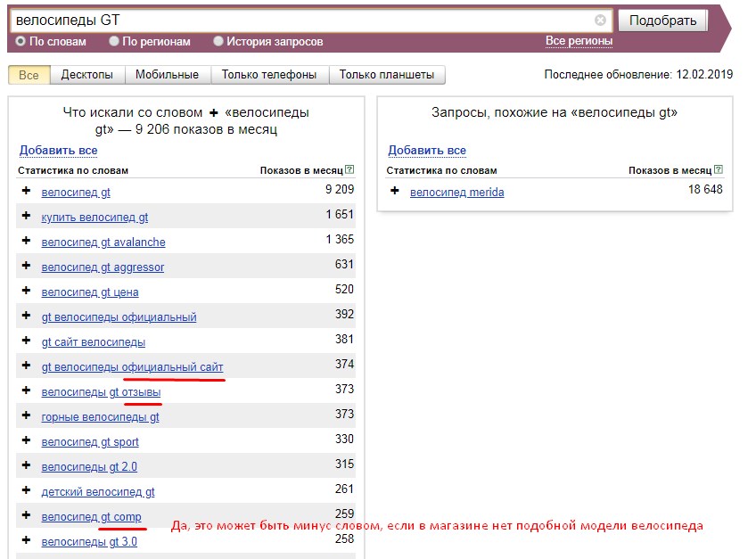Switch to the 'Мобильные' tab
Viewport: 756px width, 559px height.
pyautogui.click(x=168, y=75)
